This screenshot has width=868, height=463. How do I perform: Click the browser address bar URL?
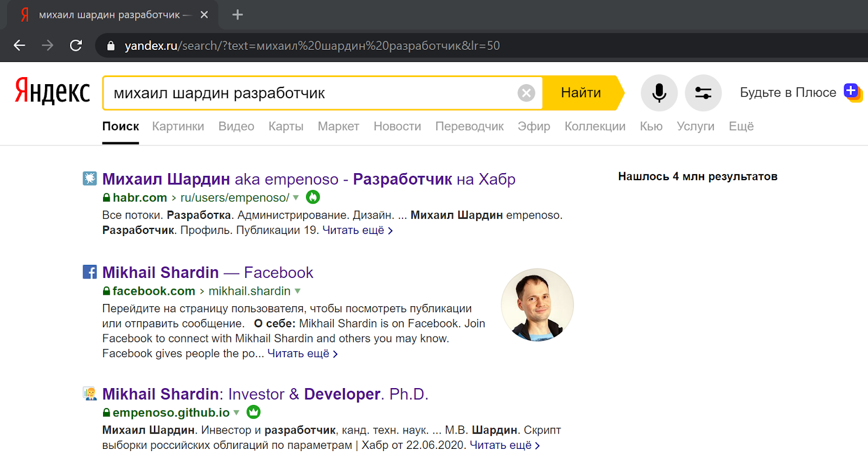(x=312, y=46)
